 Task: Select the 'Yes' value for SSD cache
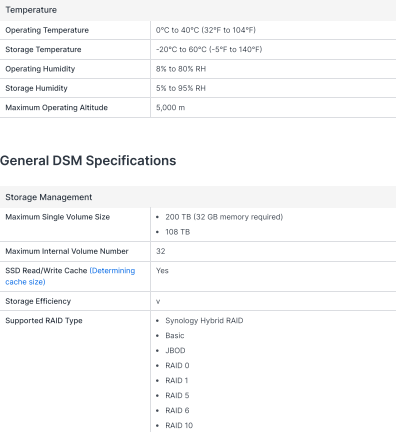162,270
